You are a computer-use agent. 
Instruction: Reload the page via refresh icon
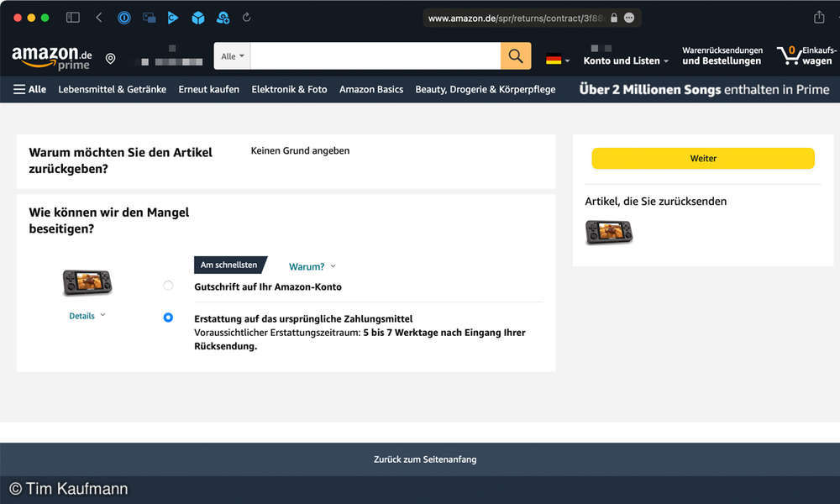246,17
